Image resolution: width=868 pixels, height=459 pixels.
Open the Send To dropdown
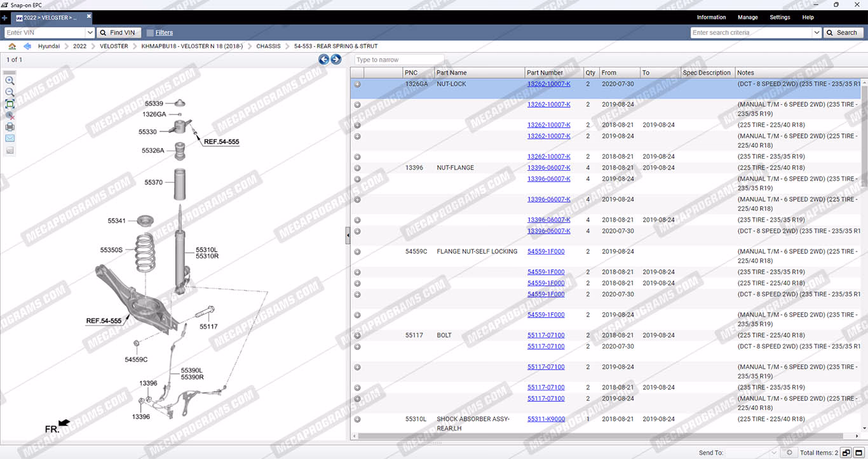point(773,453)
